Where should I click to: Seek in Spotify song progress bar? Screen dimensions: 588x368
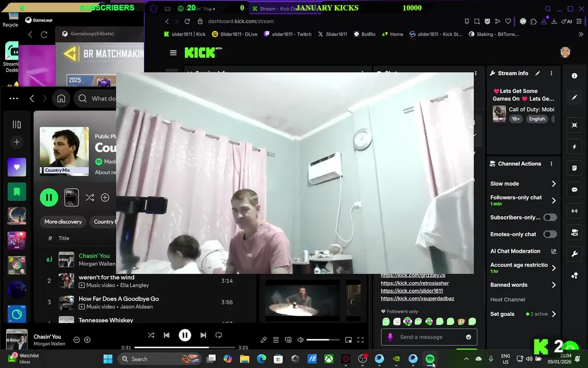pyautogui.click(x=184, y=348)
